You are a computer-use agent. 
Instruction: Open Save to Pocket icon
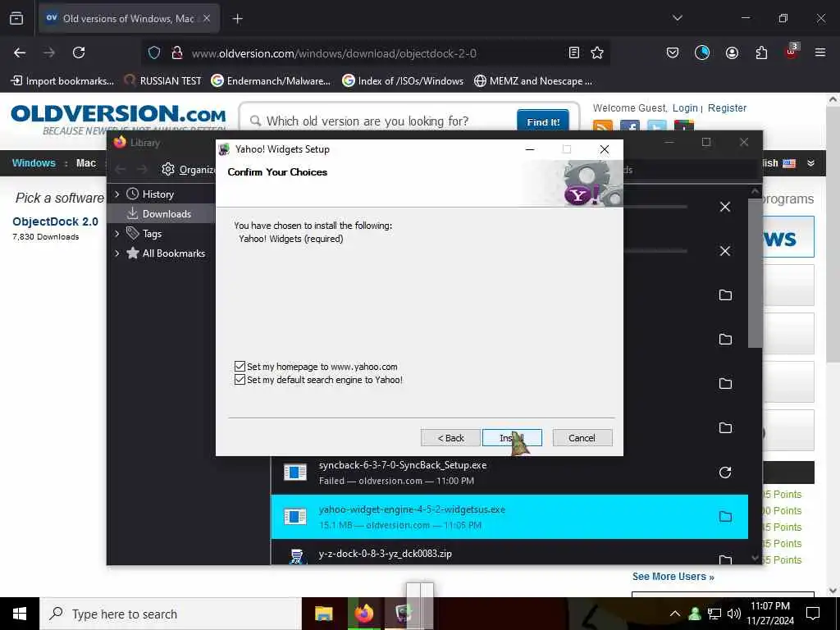(x=673, y=52)
